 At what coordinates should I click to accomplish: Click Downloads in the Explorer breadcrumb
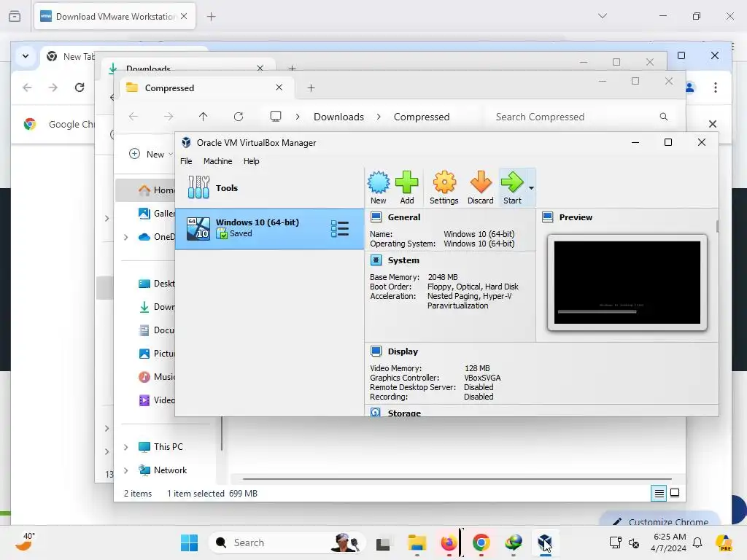pos(338,117)
